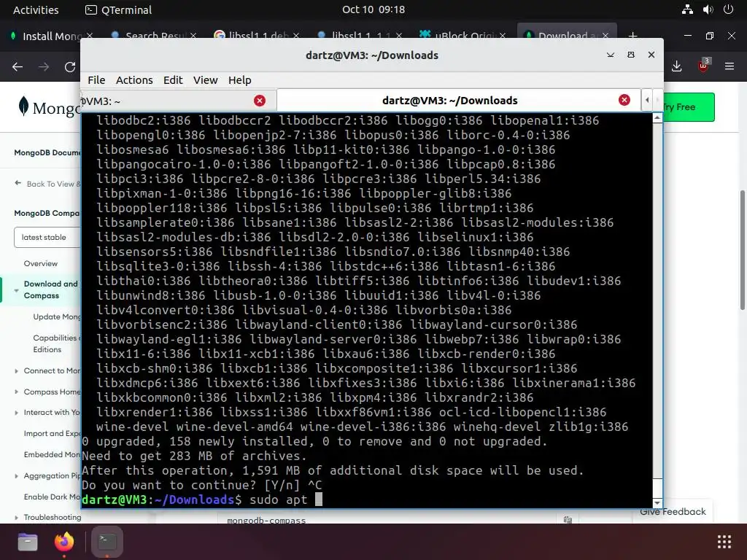Open the clock and calendar Oct 10 09:18

tap(373, 9)
